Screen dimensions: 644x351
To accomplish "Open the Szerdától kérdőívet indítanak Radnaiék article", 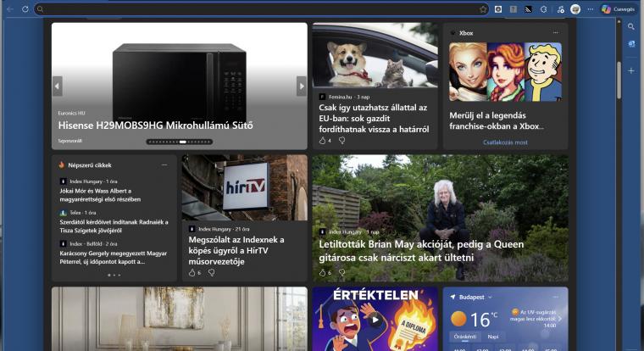I will tap(114, 226).
